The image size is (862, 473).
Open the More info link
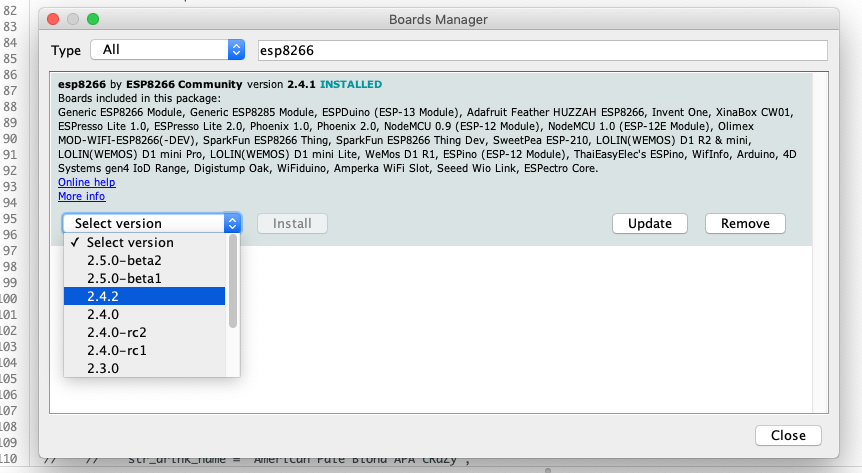(81, 196)
